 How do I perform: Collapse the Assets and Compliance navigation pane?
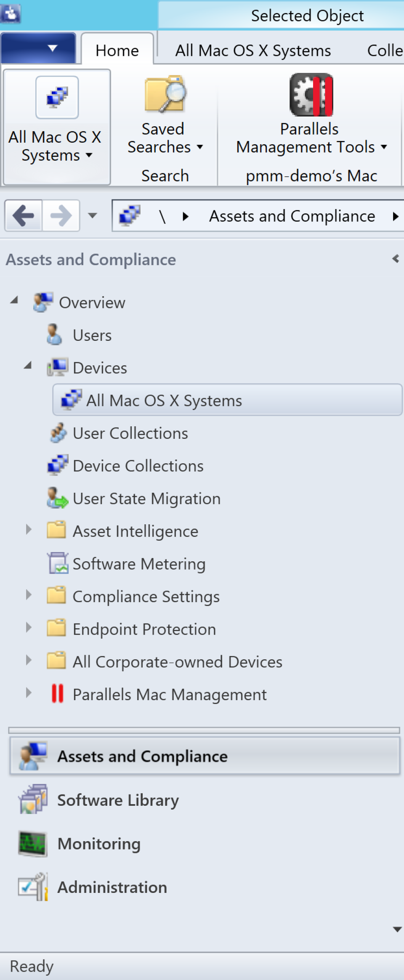click(x=395, y=259)
